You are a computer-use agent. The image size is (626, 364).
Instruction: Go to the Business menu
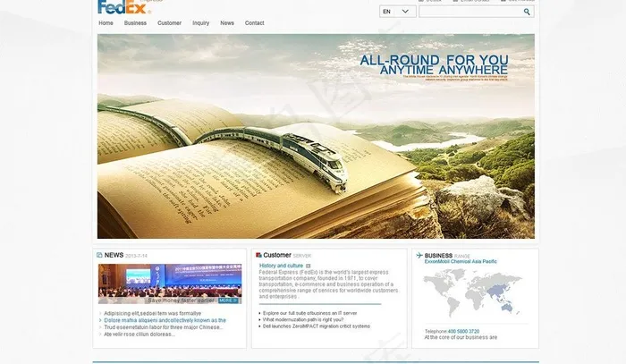135,23
